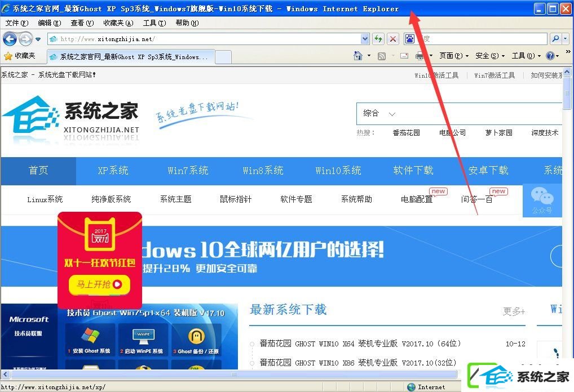Image resolution: width=574 pixels, height=392 pixels.
Task: Refresh the page using the green arrows icon
Action: (x=378, y=39)
